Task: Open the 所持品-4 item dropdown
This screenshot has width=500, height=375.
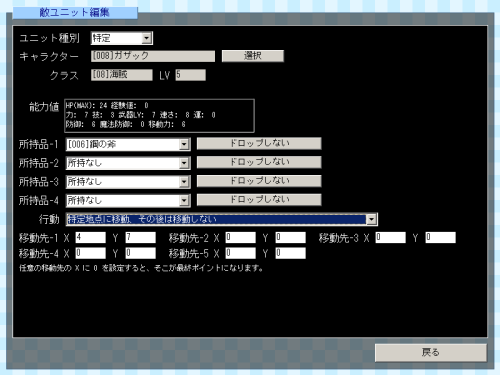Action: (128, 201)
